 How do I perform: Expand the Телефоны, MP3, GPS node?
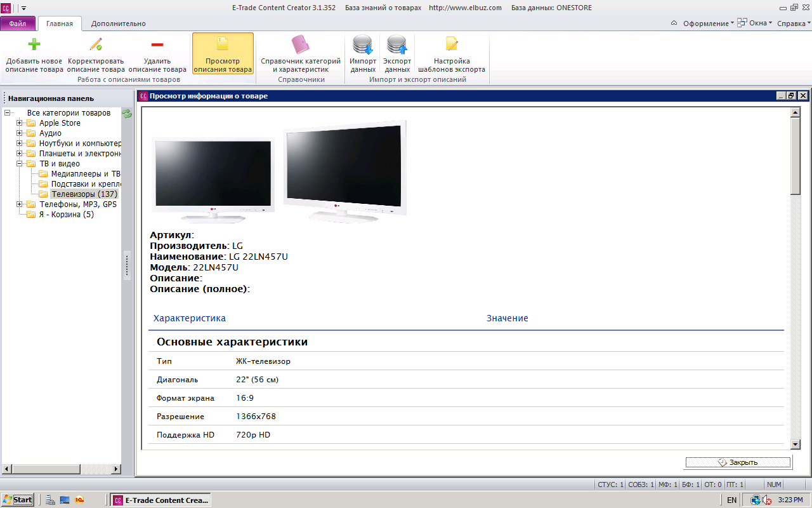pos(20,204)
